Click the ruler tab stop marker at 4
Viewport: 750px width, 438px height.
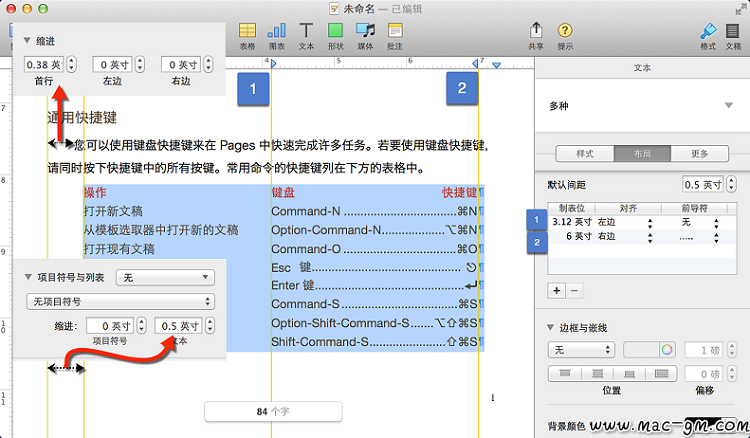273,64
